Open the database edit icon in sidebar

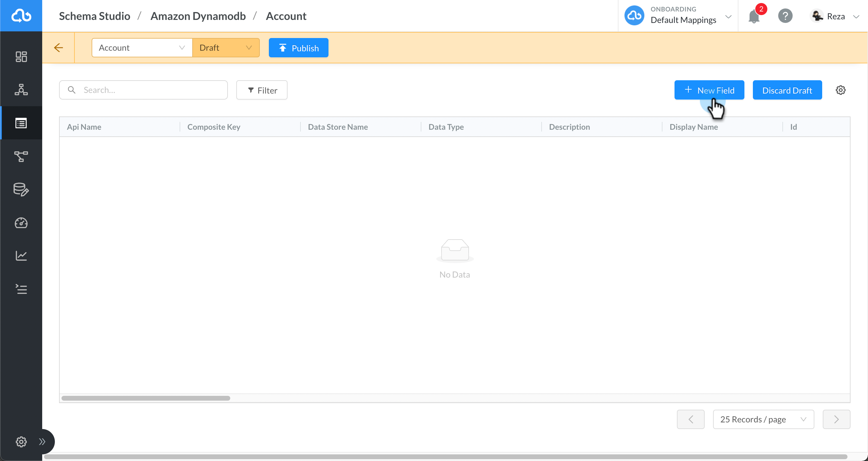click(21, 189)
